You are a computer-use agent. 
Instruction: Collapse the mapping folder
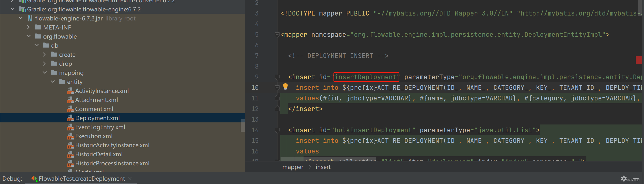[45, 72]
